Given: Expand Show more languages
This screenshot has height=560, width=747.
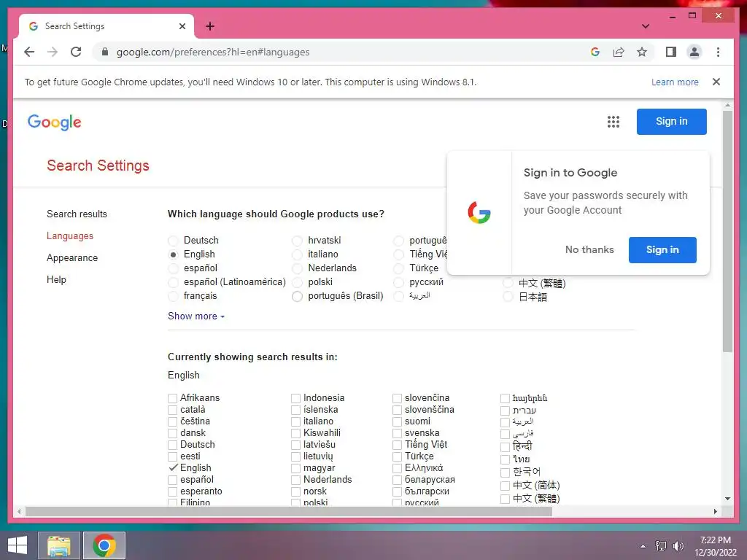Looking at the screenshot, I should [x=196, y=316].
